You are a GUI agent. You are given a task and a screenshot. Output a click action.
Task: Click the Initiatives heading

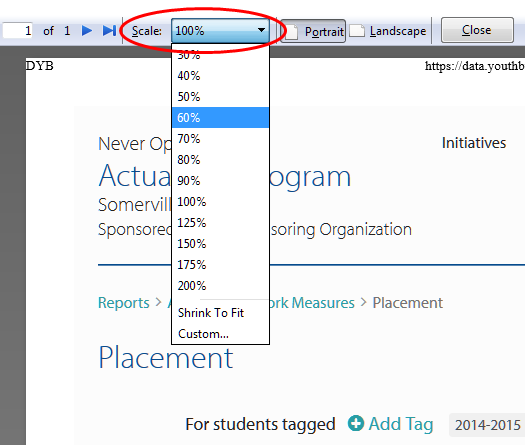(x=474, y=143)
